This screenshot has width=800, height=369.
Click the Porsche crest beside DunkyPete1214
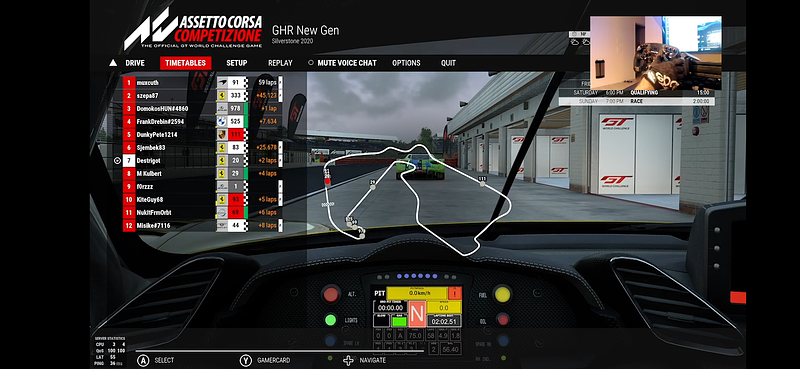tap(222, 135)
